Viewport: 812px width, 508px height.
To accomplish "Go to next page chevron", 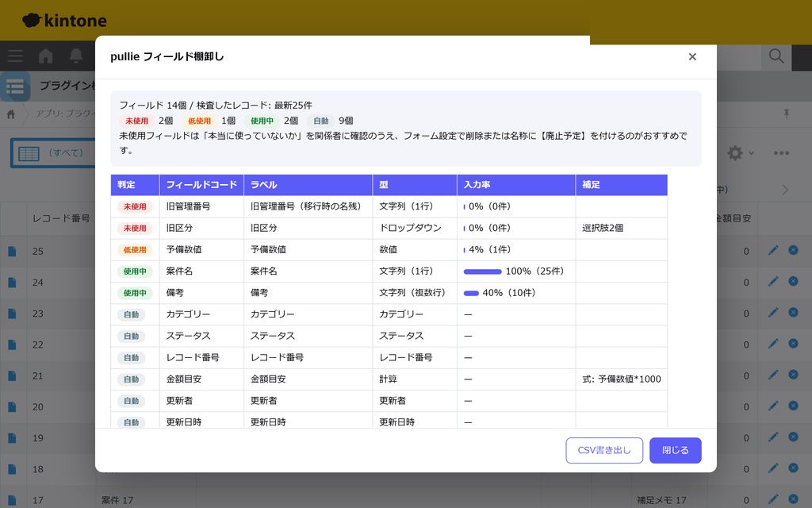I will 786,190.
